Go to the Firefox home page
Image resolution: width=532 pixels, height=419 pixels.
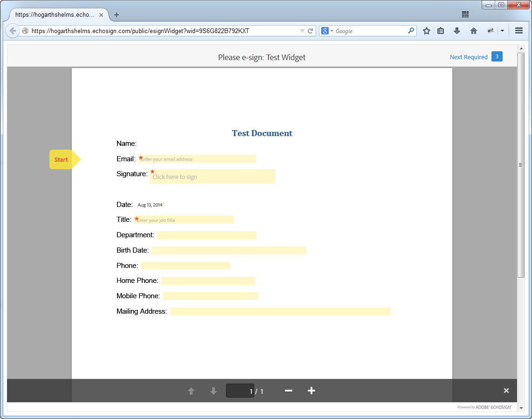coord(473,31)
